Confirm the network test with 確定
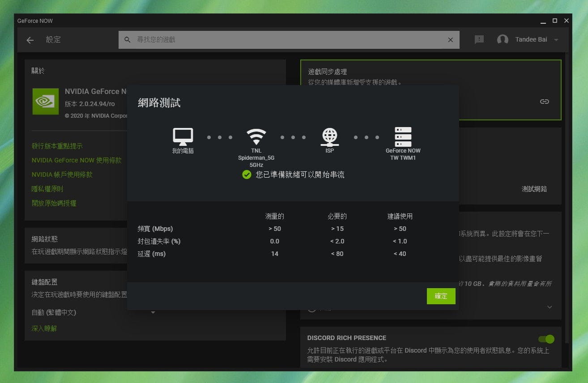The width and height of the screenshot is (588, 383). point(441,296)
